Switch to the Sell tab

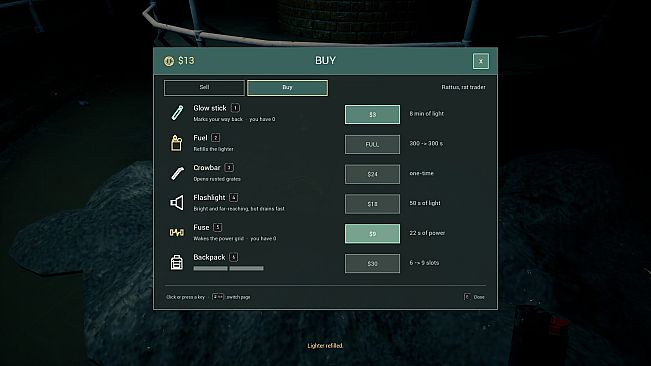coord(204,88)
